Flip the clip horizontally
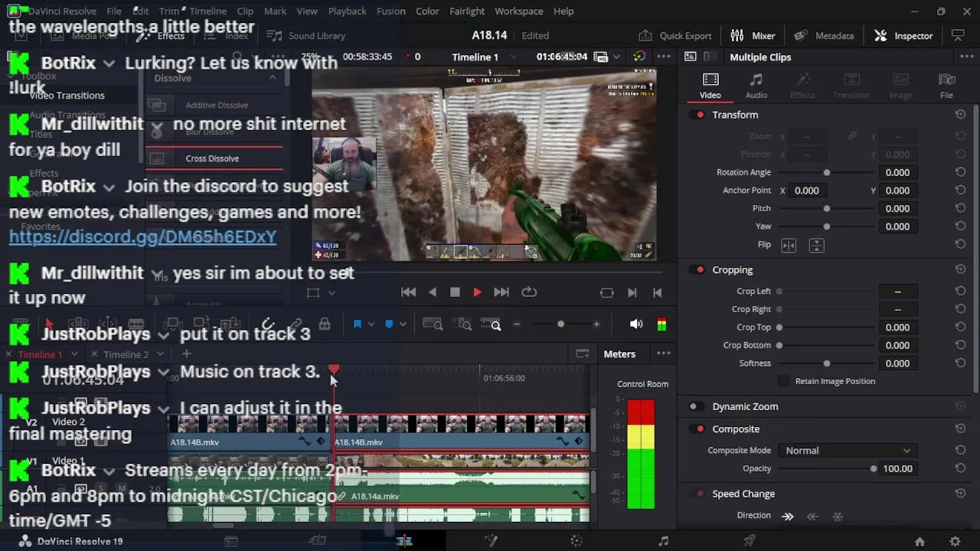This screenshot has width=980, height=551. point(789,245)
